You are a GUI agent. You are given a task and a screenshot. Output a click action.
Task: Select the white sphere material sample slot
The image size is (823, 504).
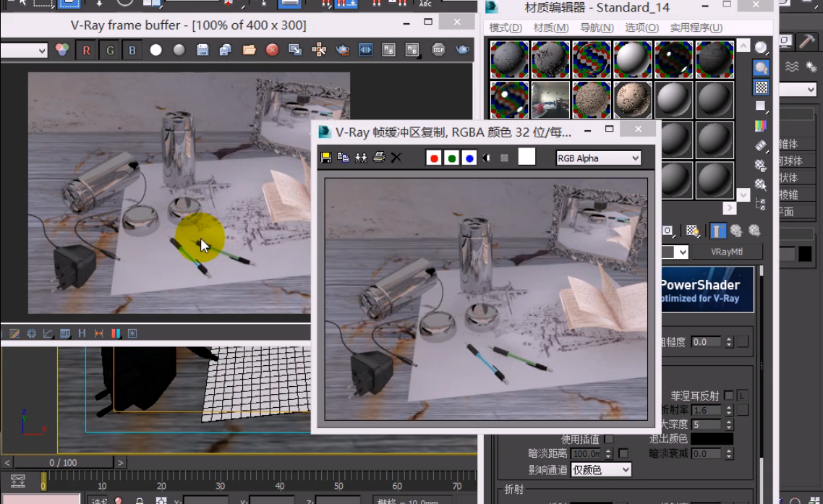tap(633, 59)
